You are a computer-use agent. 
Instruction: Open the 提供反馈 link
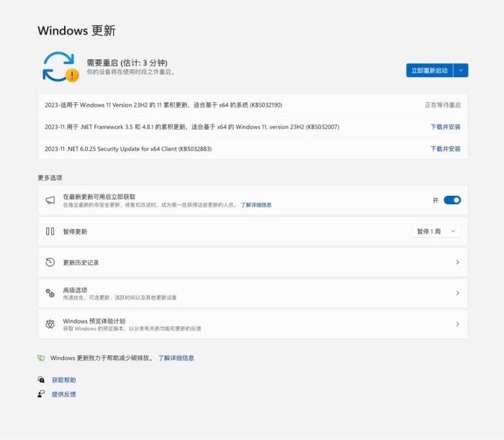click(64, 394)
